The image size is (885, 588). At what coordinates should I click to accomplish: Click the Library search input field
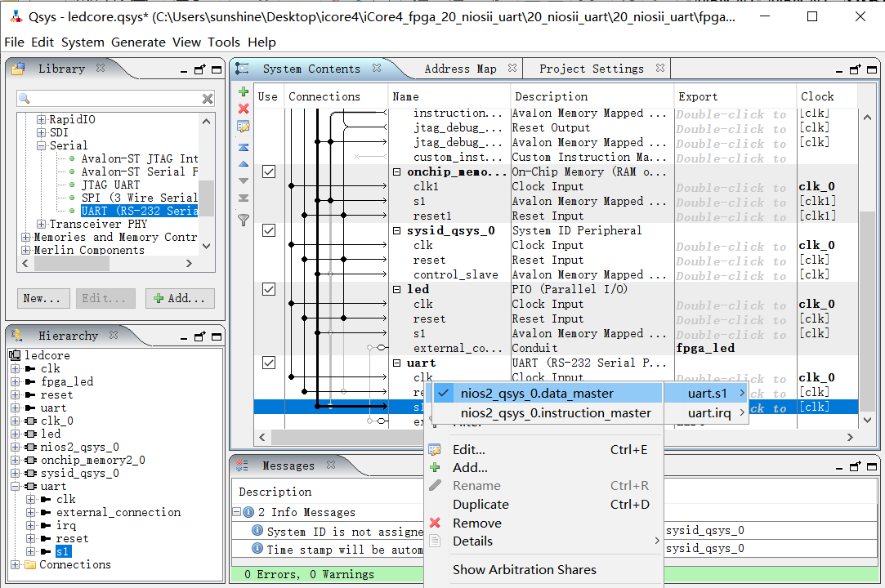point(114,99)
